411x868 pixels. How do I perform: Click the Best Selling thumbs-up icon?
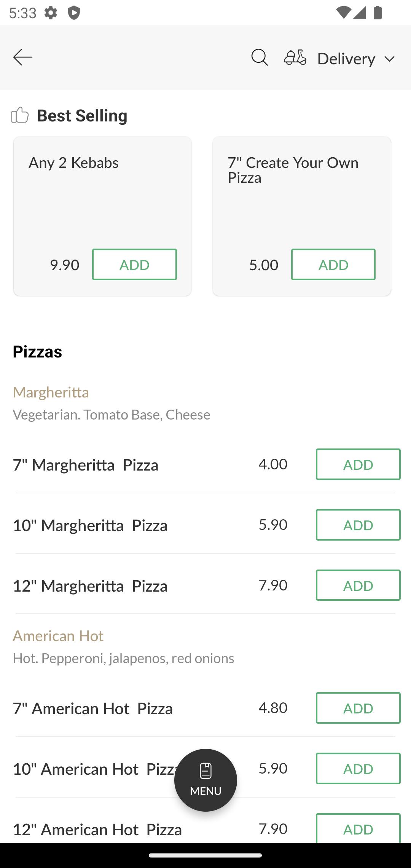pyautogui.click(x=20, y=115)
